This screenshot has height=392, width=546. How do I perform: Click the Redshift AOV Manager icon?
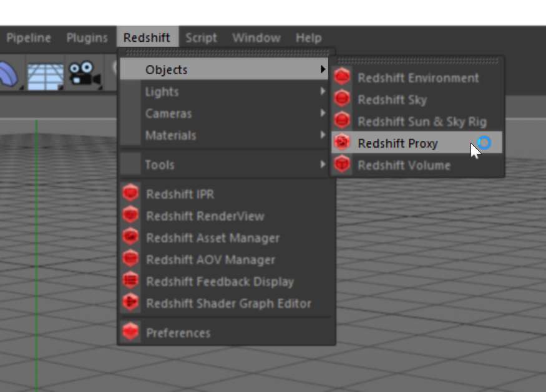tap(130, 259)
